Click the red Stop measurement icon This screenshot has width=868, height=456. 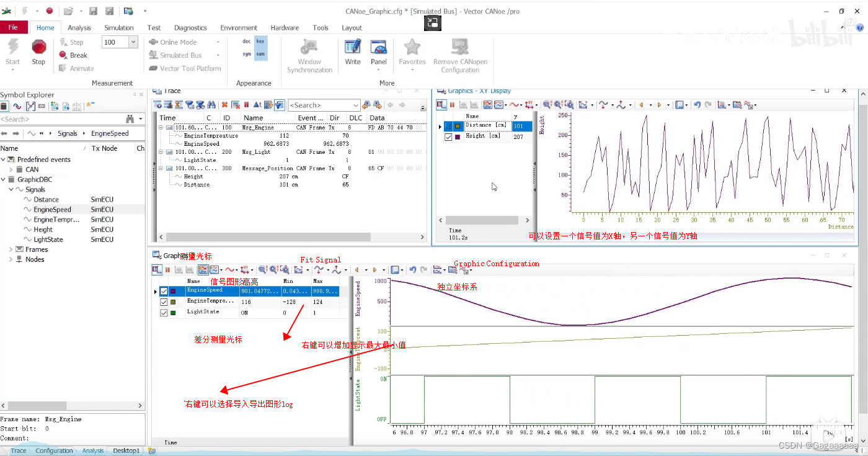pos(38,47)
